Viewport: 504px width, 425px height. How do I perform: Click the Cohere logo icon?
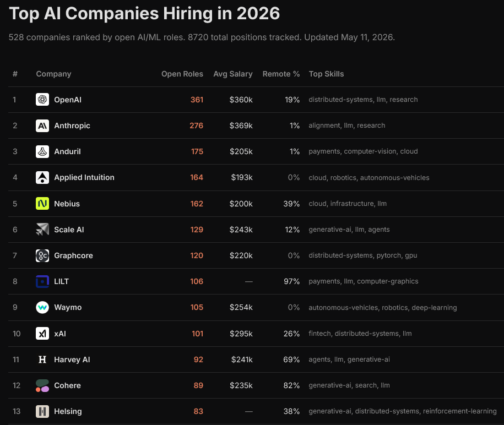[x=42, y=385]
